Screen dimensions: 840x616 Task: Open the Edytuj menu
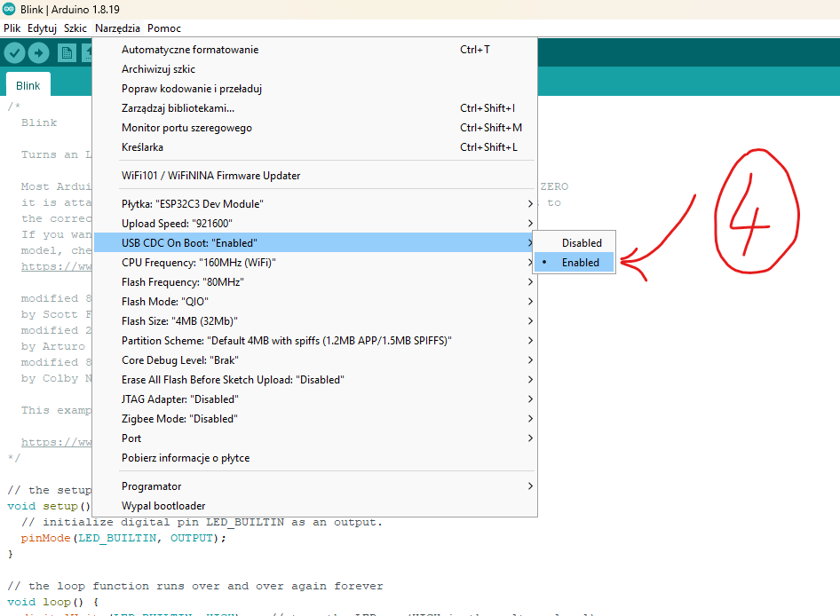pyautogui.click(x=42, y=28)
